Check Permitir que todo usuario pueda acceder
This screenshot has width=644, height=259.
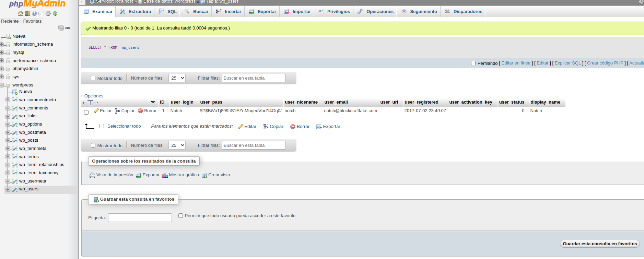point(181,216)
